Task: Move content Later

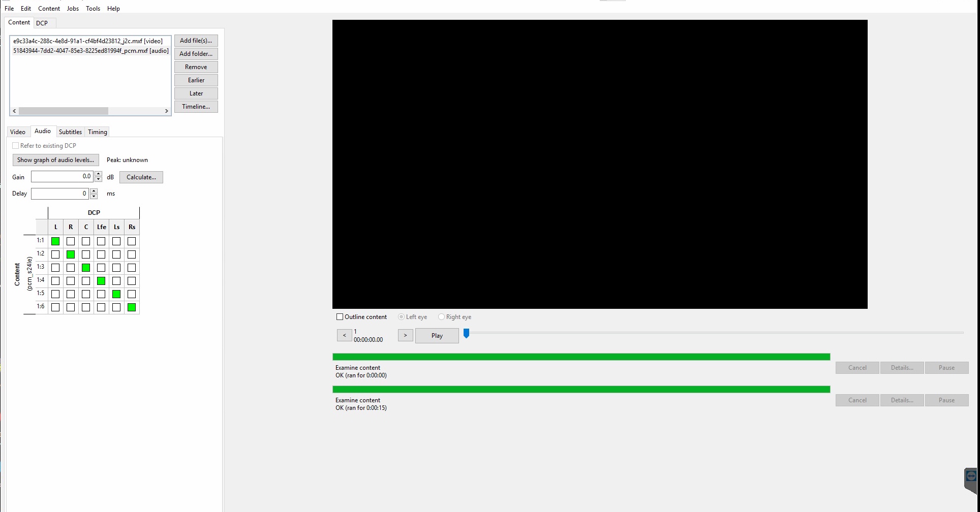Action: point(196,93)
